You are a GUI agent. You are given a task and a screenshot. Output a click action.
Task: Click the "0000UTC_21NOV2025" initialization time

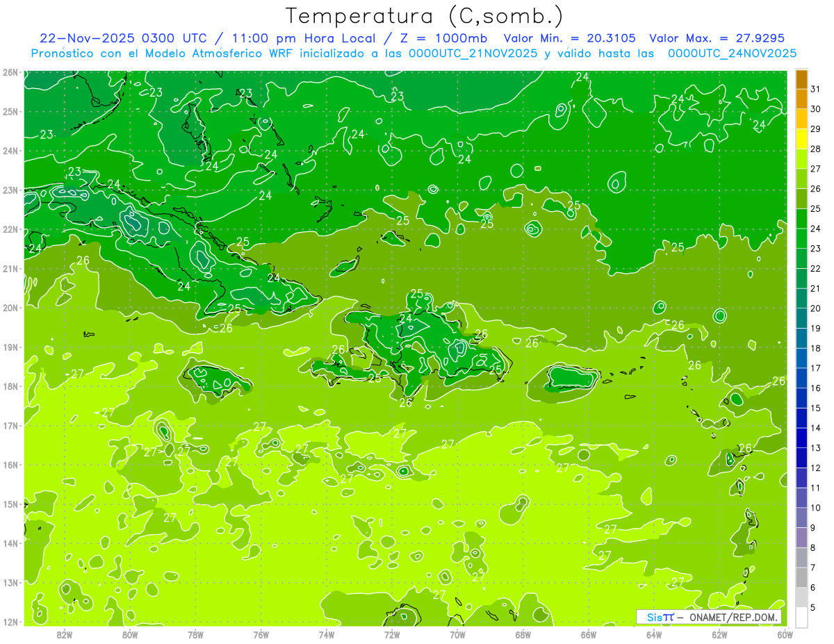pyautogui.click(x=473, y=53)
